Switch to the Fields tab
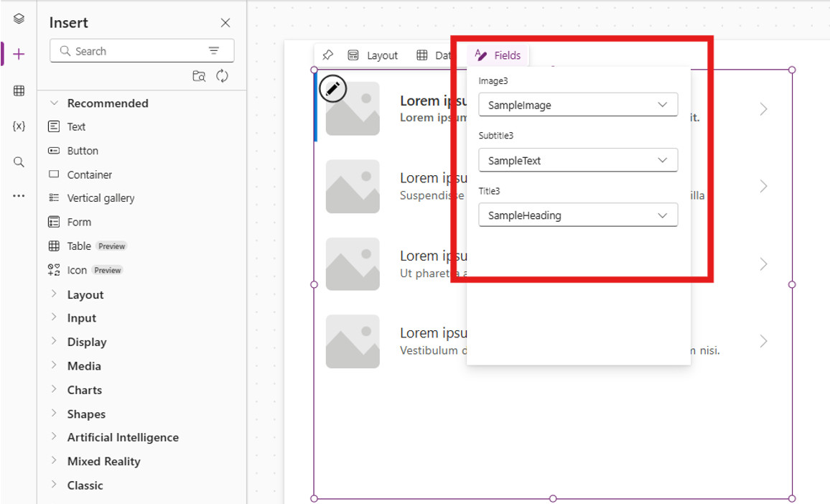The height and width of the screenshot is (504, 830). click(x=498, y=55)
